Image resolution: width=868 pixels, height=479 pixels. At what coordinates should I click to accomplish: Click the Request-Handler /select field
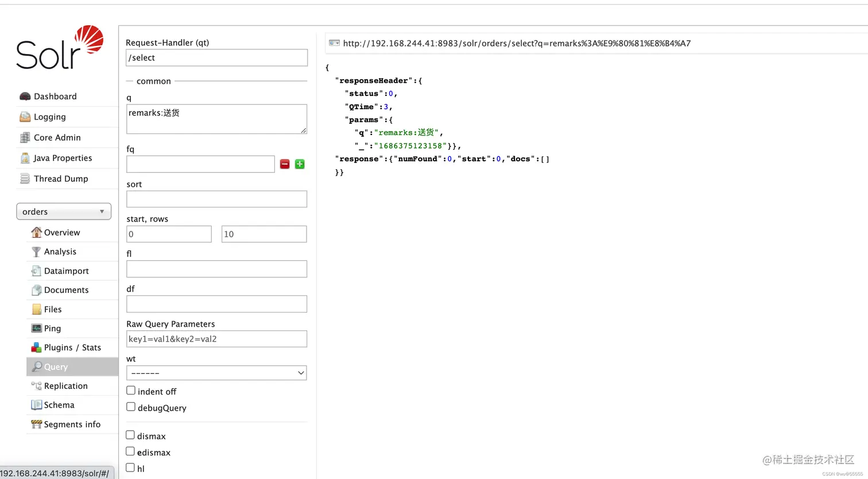(217, 57)
